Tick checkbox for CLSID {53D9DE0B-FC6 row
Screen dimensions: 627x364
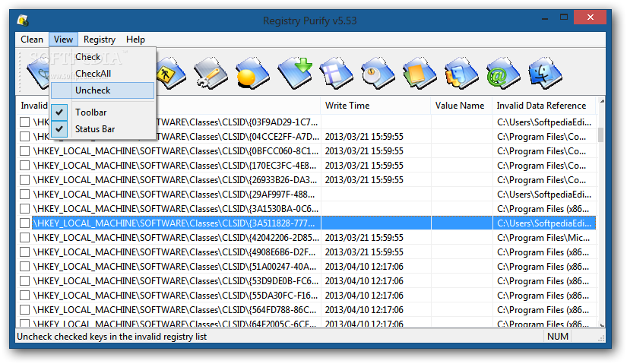[x=25, y=281]
